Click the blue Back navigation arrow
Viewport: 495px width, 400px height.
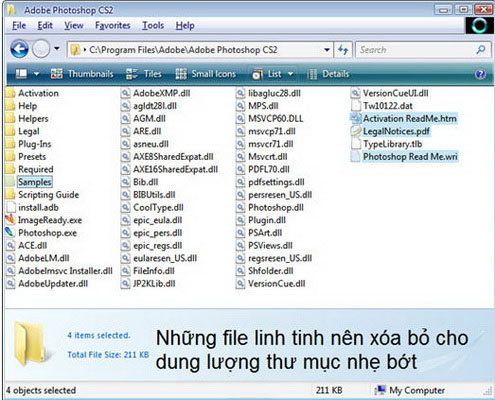[19, 49]
